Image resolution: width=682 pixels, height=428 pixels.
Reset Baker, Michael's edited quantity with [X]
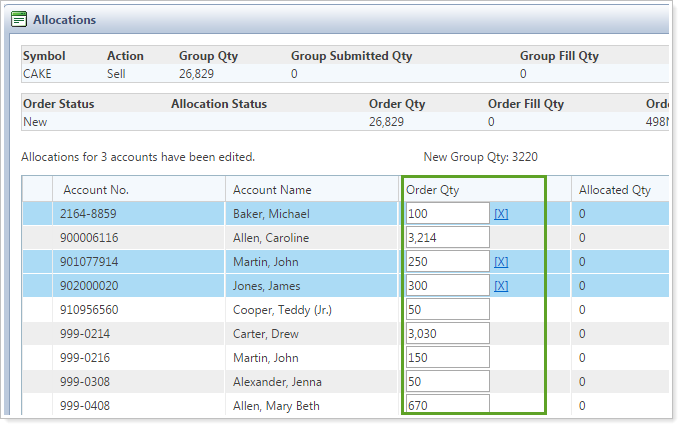(x=501, y=214)
